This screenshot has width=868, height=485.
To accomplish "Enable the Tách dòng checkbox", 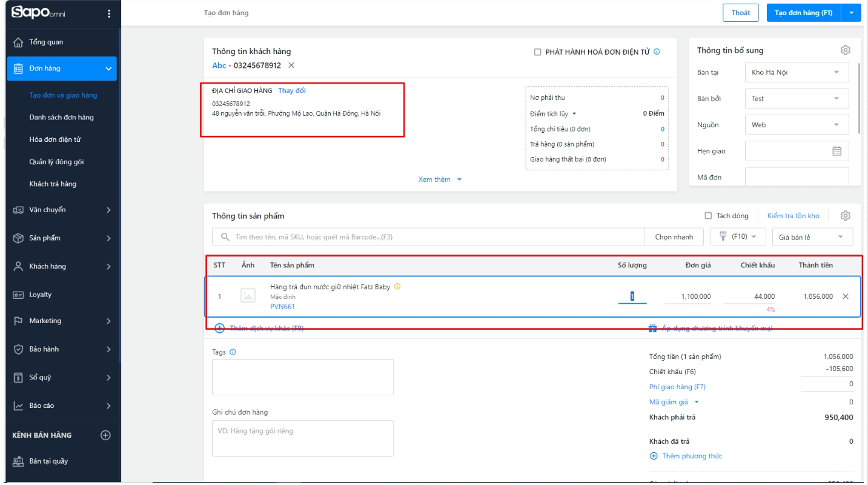I will tap(708, 216).
